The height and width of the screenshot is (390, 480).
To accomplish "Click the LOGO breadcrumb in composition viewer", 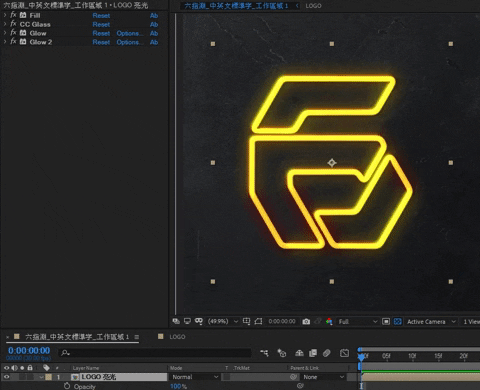I will pos(313,6).
